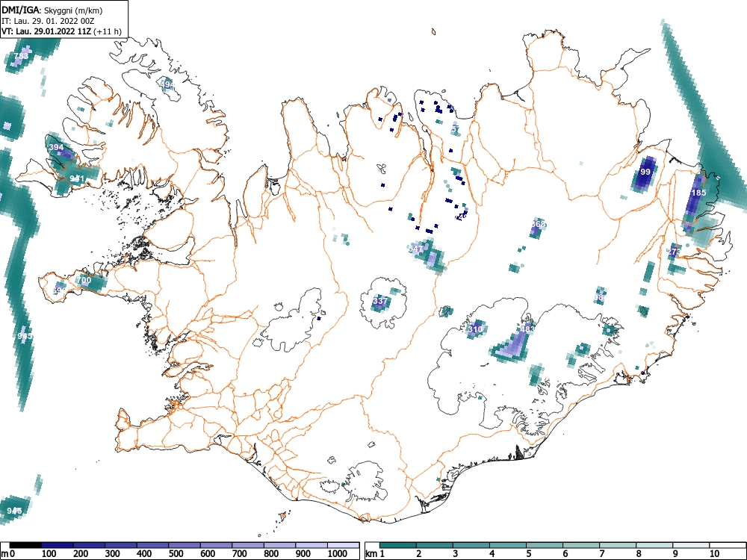Image resolution: width=747 pixels, height=560 pixels.
Task: Click the black swatch in the meter legend
Action: click(x=25, y=545)
